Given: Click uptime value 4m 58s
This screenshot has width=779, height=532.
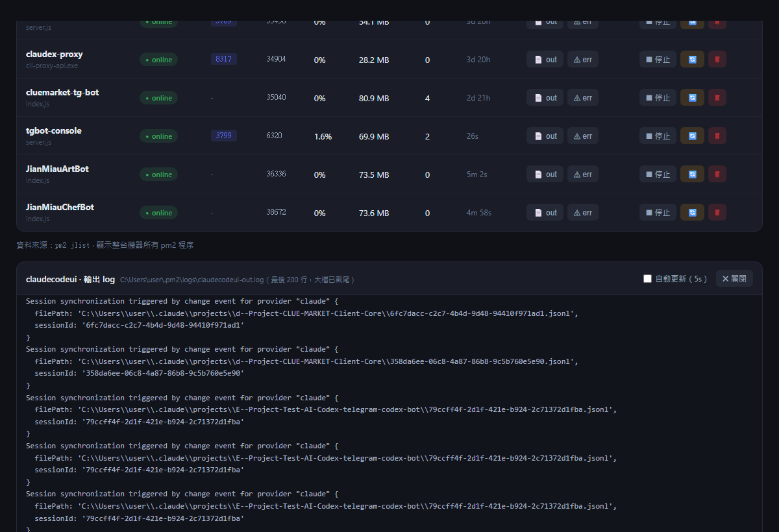Looking at the screenshot, I should [479, 213].
